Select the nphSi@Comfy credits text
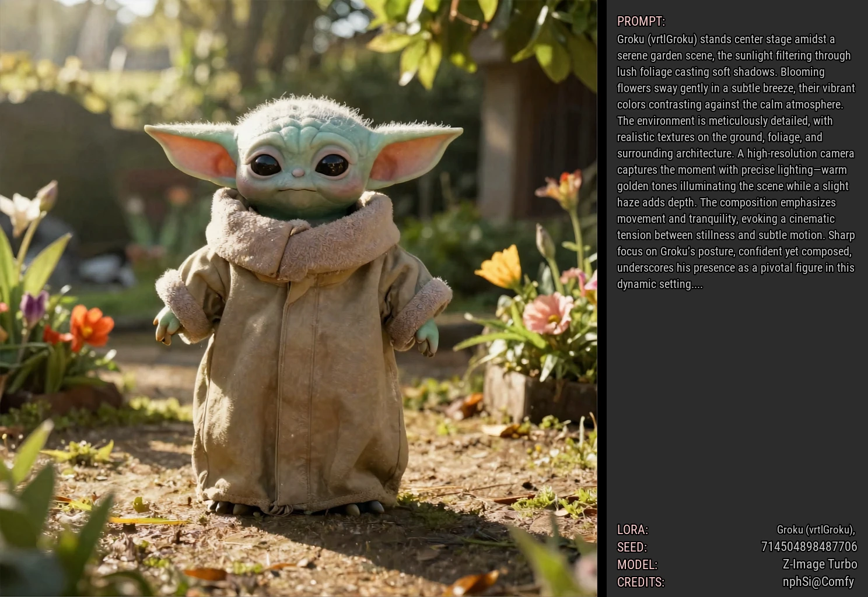868x597 pixels. point(818,582)
